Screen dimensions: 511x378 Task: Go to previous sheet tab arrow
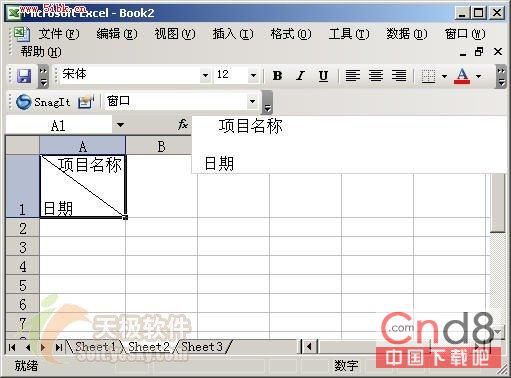[28, 347]
